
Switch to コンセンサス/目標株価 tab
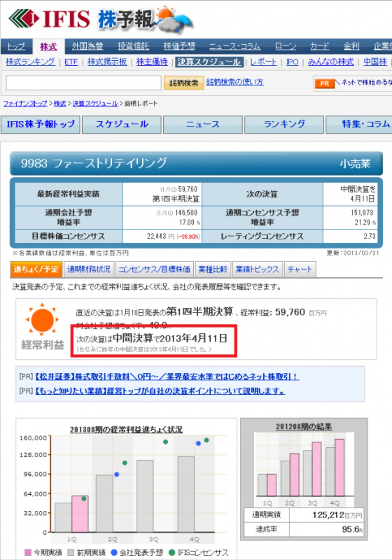(x=154, y=269)
